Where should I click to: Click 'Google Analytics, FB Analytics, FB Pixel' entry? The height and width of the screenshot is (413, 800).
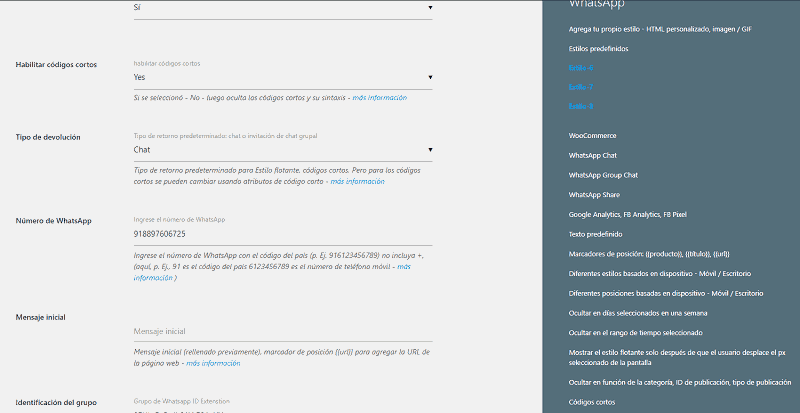(x=628, y=215)
